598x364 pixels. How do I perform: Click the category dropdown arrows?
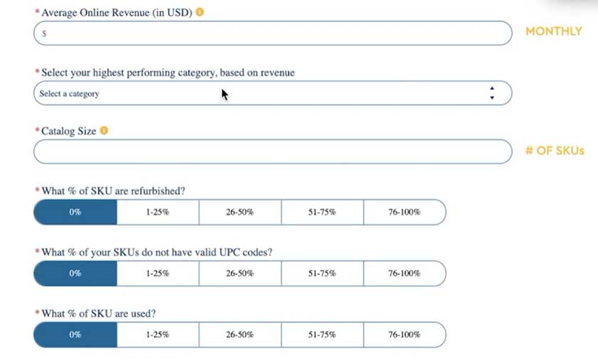tap(492, 93)
